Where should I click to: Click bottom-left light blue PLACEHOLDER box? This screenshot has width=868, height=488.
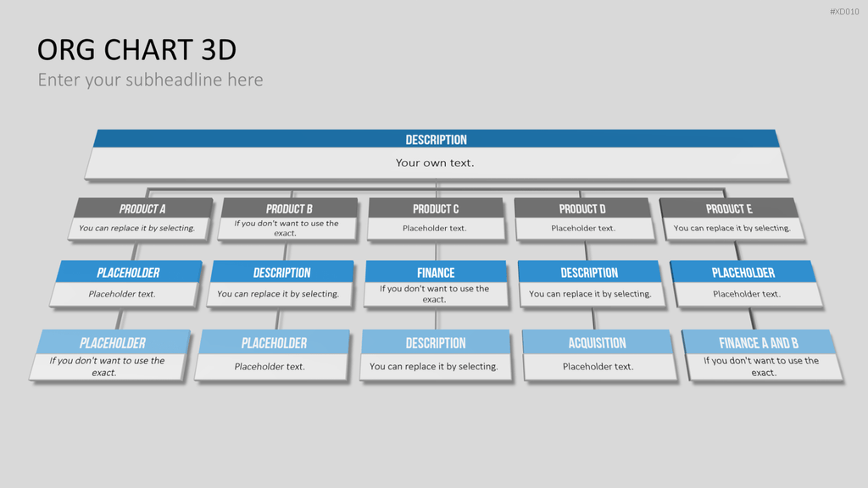pyautogui.click(x=110, y=355)
